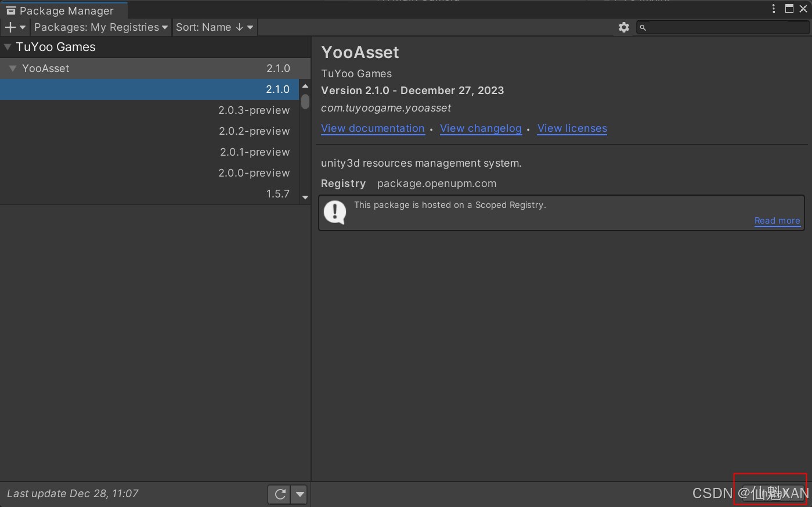812x507 pixels.
Task: Select version 1.5.7 of YooAsset
Action: point(277,193)
